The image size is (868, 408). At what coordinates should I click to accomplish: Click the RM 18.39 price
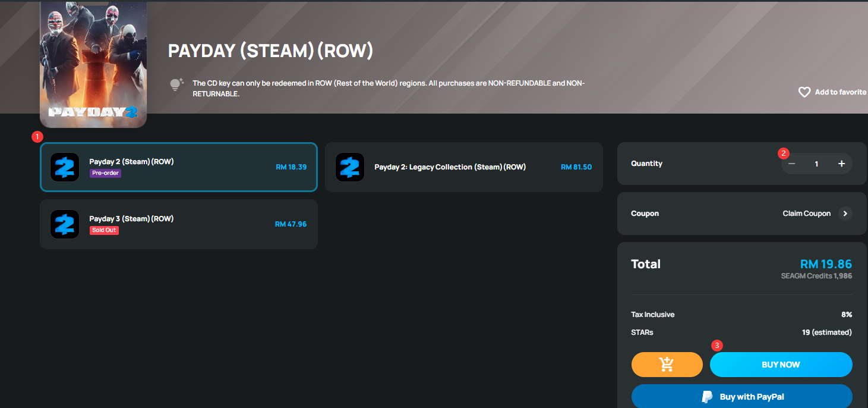pos(291,167)
